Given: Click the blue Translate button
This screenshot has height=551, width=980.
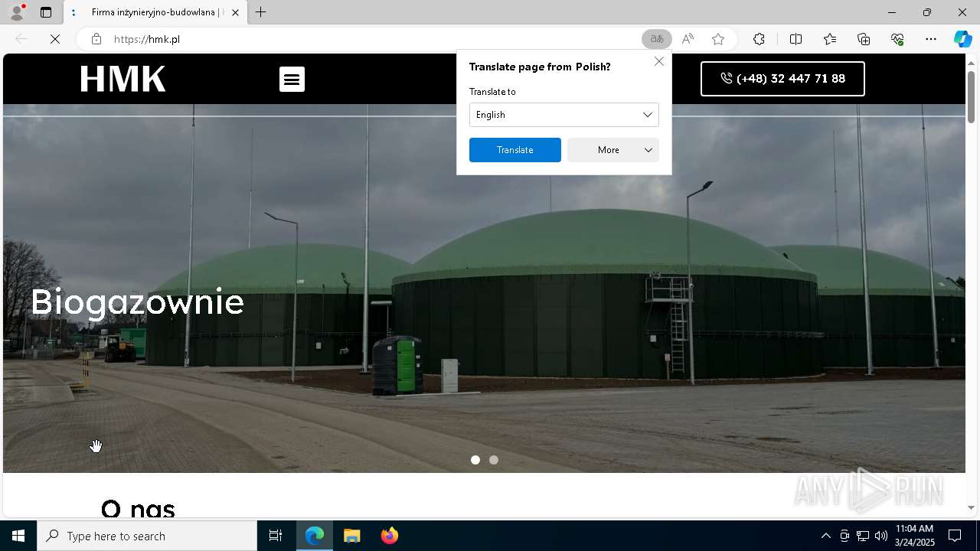Looking at the screenshot, I should coord(515,150).
